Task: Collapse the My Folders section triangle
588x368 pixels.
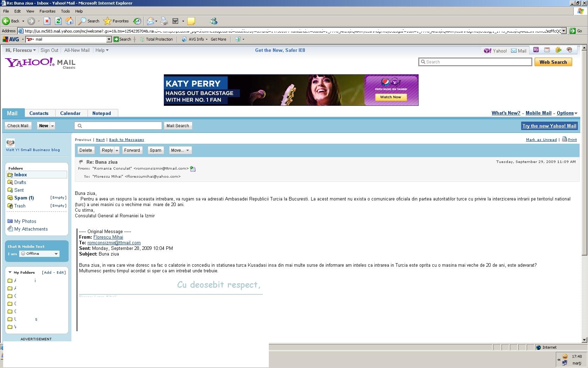Action: click(10, 272)
